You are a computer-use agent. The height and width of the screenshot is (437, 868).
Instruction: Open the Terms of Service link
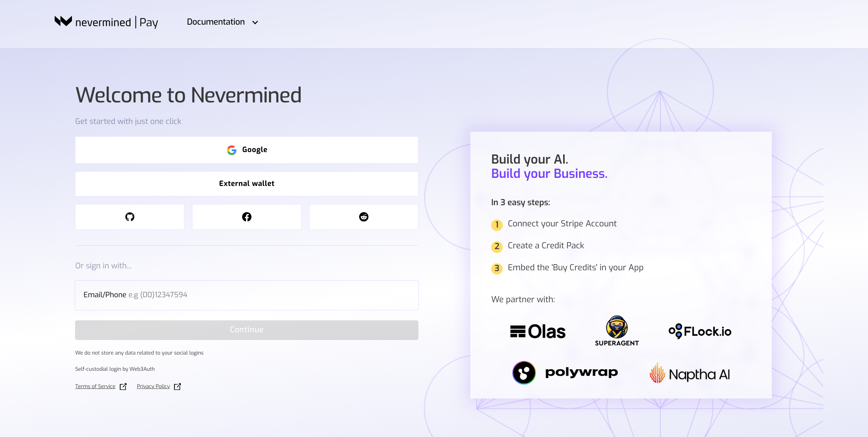pos(95,386)
